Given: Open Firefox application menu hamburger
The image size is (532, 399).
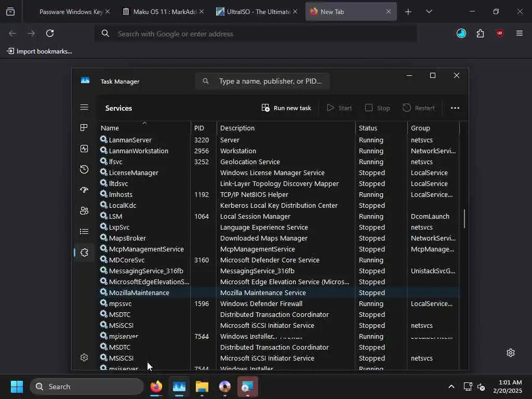Looking at the screenshot, I should click(519, 33).
